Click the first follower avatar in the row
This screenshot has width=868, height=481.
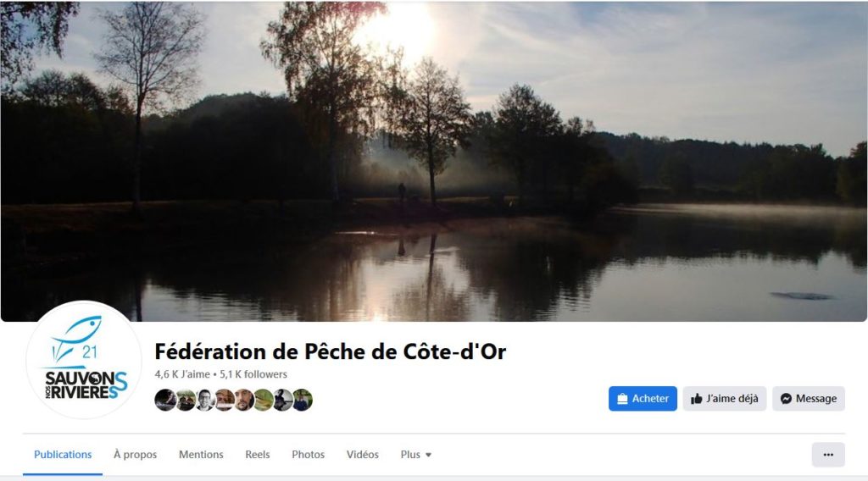pyautogui.click(x=165, y=400)
